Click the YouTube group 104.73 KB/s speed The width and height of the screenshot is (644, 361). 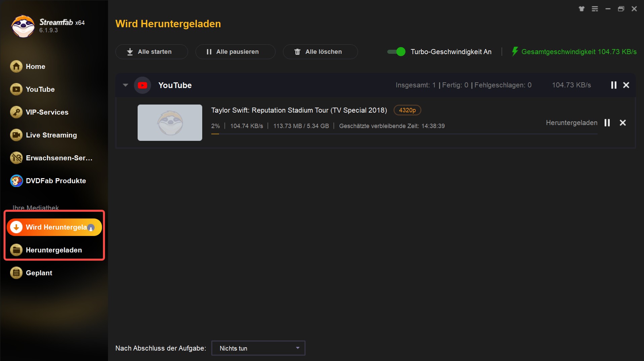pos(571,85)
